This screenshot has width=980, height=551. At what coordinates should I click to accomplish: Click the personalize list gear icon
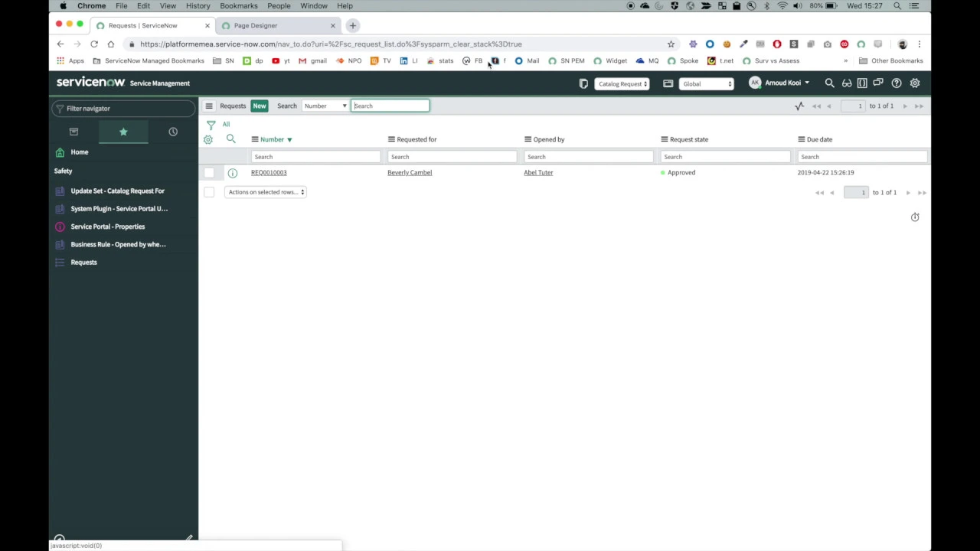coord(207,139)
